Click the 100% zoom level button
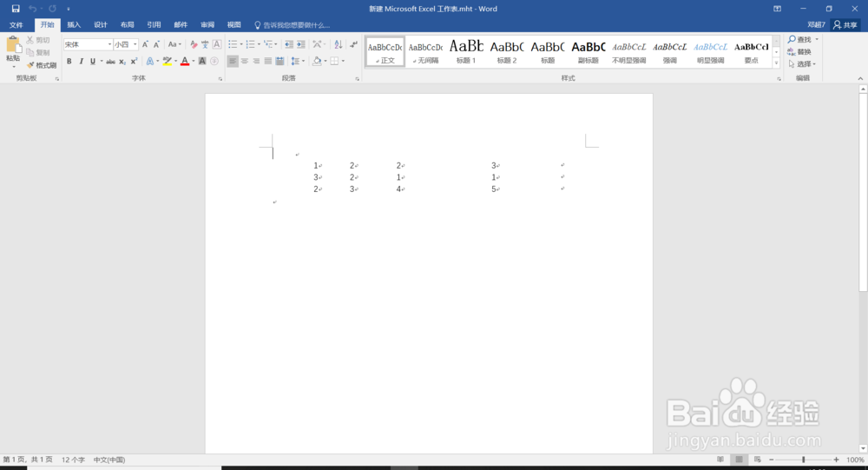This screenshot has width=868, height=470. [855, 460]
